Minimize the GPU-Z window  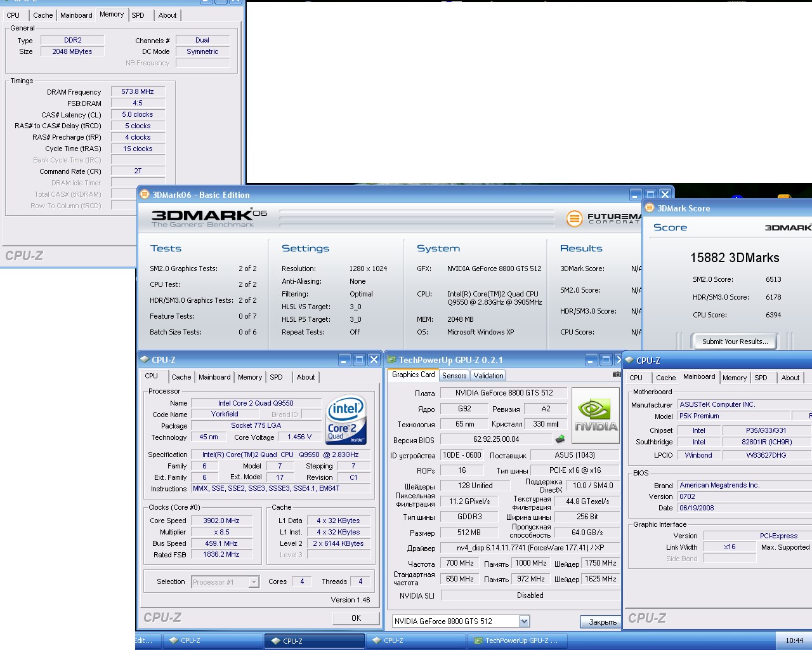point(591,360)
